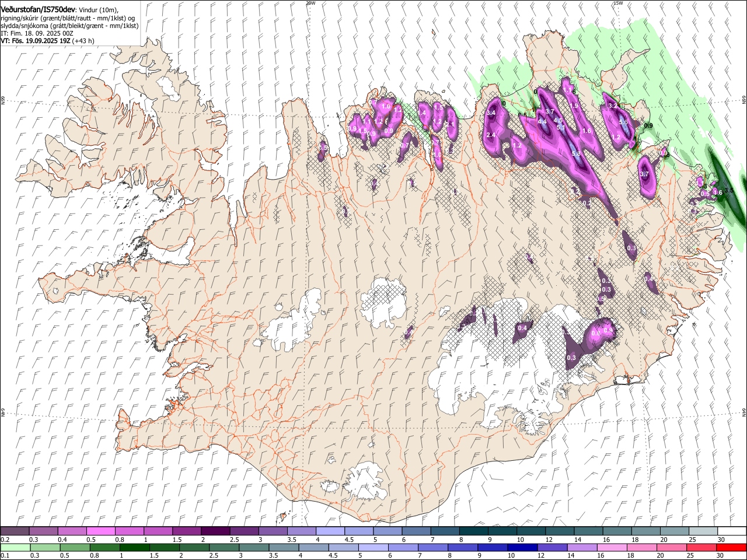Click the 'VT: Fös. 19.09.2025 19Z' valid time
Image resolution: width=747 pixels, height=560 pixels.
[x=36, y=41]
